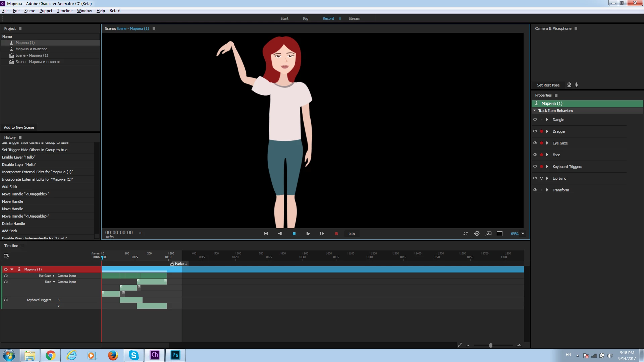Screen dimensions: 644x362
Task: Step forward one frame
Action: pyautogui.click(x=322, y=234)
